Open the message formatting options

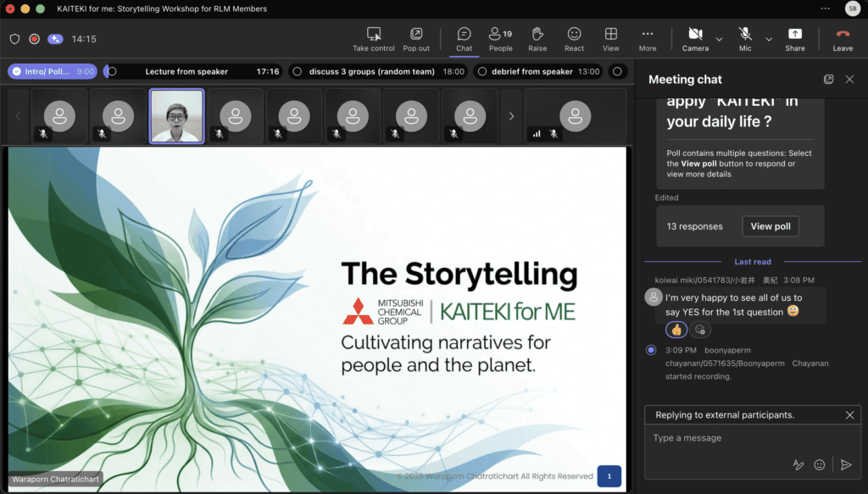[x=798, y=464]
